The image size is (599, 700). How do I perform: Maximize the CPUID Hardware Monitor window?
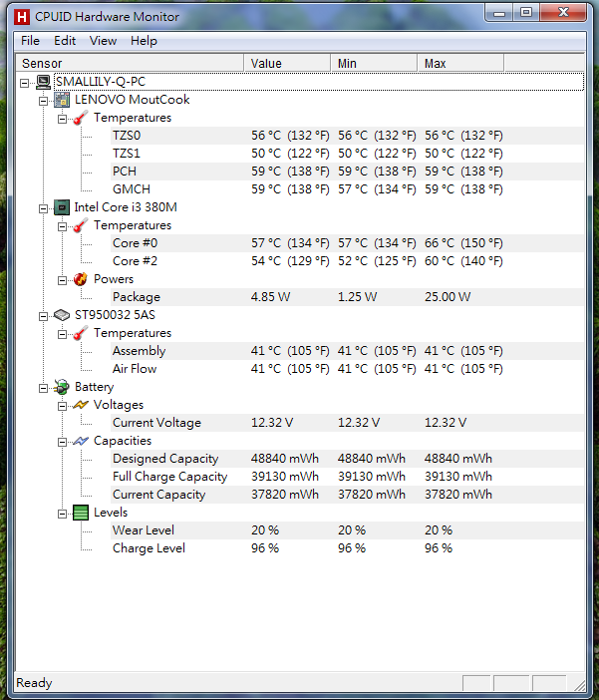click(x=526, y=13)
